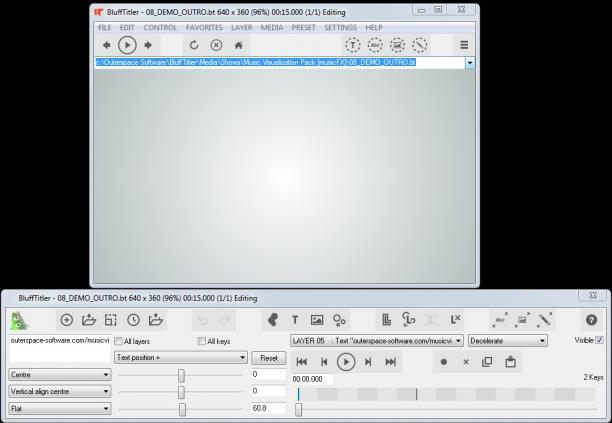This screenshot has width=612, height=423.
Task: Open the Text position property dropdown
Action: pyautogui.click(x=181, y=357)
